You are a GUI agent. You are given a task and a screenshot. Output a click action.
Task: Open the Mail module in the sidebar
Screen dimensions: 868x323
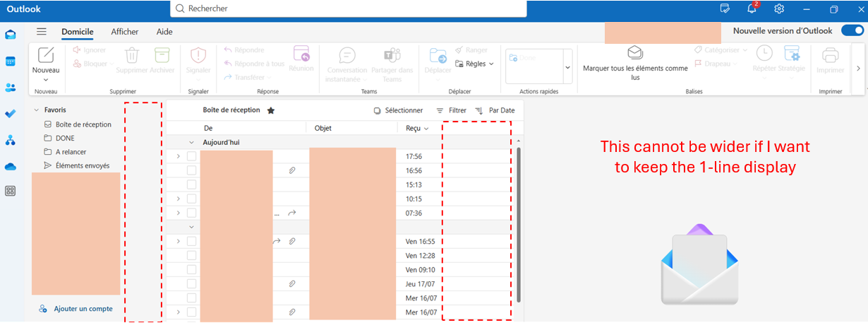pos(11,35)
